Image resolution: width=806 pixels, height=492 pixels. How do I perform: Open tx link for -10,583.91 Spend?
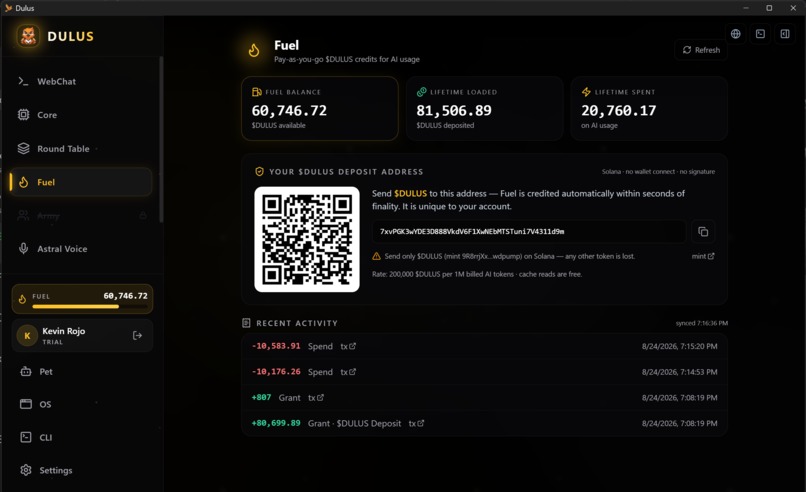[348, 346]
